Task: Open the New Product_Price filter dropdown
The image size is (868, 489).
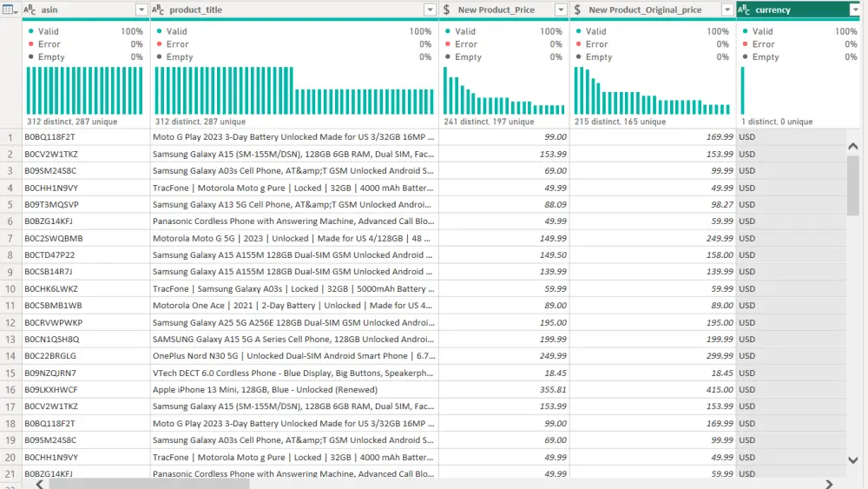Action: point(561,10)
